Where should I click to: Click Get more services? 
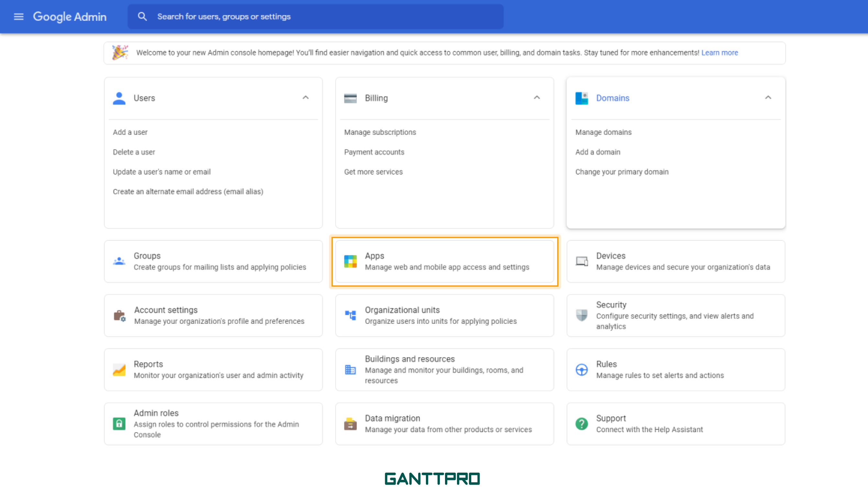pos(373,172)
